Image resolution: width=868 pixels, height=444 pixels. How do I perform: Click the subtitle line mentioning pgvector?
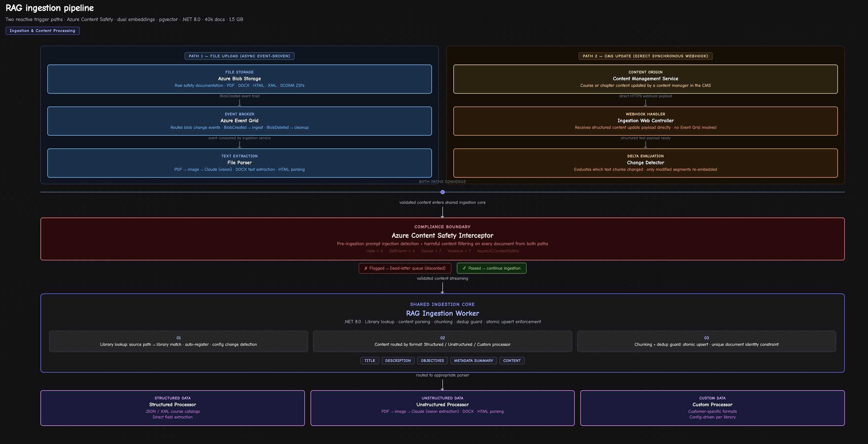[124, 20]
